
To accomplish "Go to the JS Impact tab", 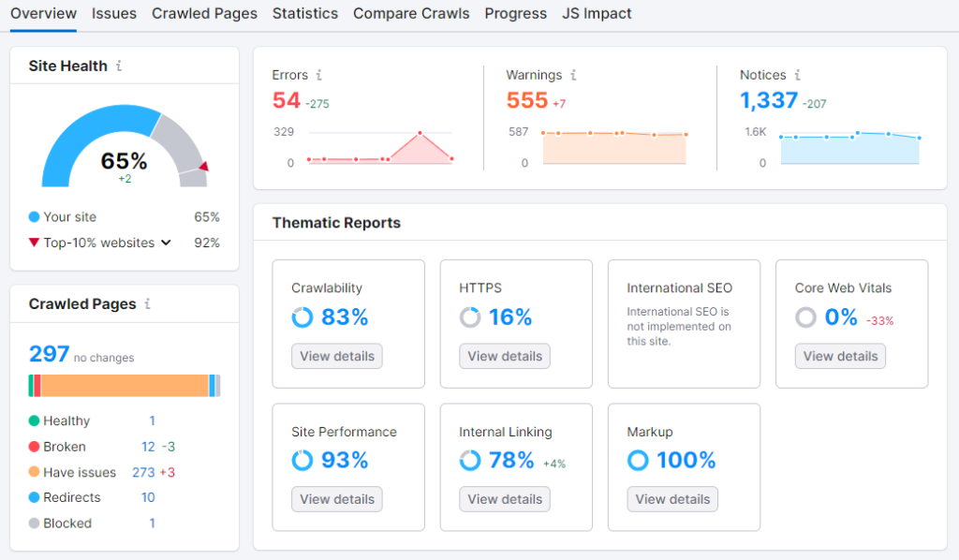I will click(597, 13).
